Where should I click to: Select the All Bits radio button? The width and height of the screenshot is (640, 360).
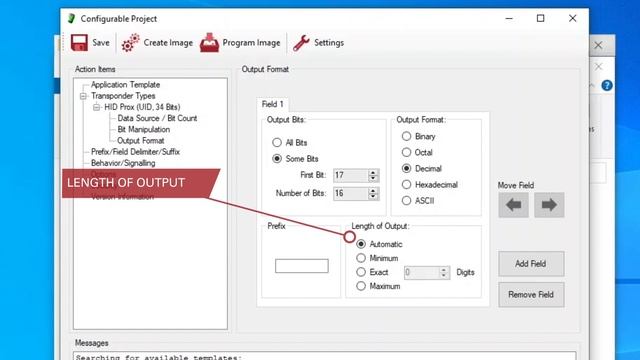pos(277,142)
